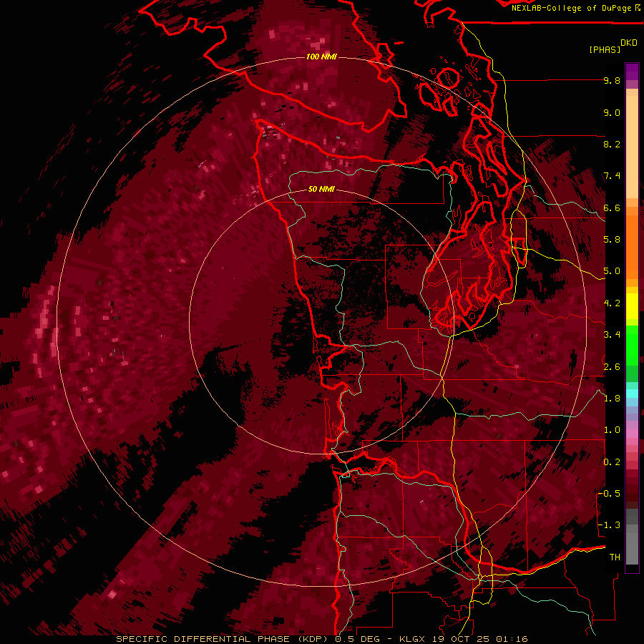This screenshot has height=644, width=644.
Task: Click the 1.8 legend value
Action: (612, 399)
